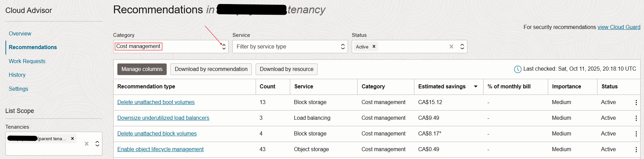Expand the Category dropdown
Image resolution: width=644 pixels, height=159 pixels.
(x=224, y=47)
